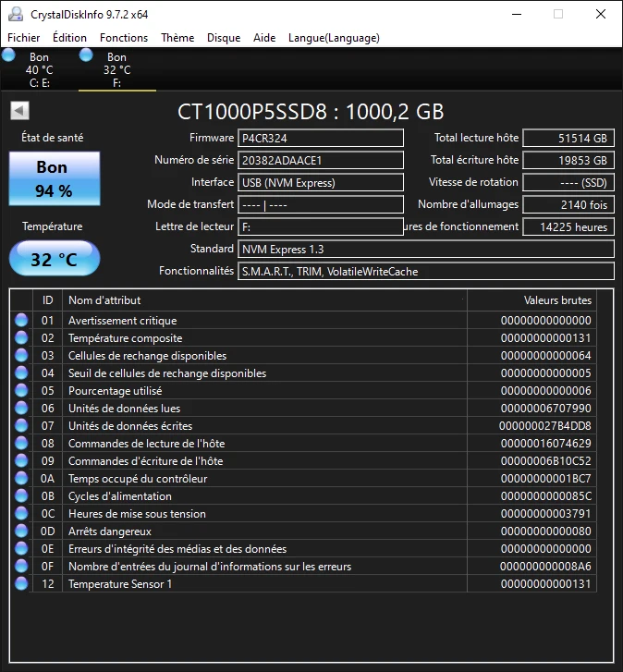This screenshot has width=623, height=672.
Task: Click the Total écriture hôte value 19853 GB
Action: click(x=568, y=160)
